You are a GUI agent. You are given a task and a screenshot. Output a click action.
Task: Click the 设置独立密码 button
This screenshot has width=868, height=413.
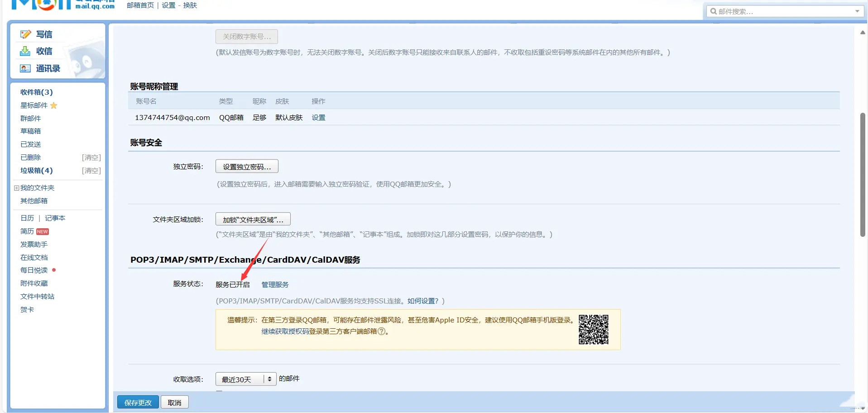[x=247, y=167]
